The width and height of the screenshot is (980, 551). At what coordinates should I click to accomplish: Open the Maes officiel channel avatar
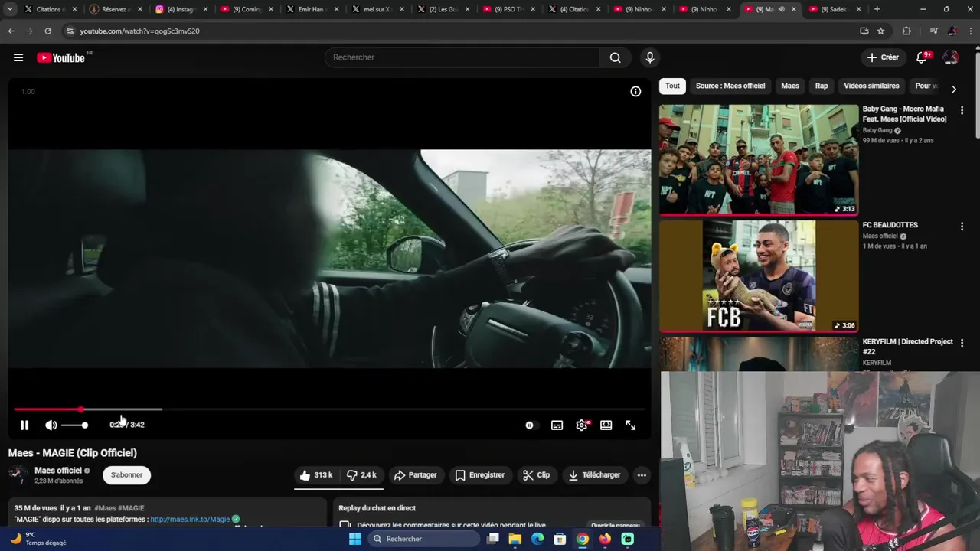tap(18, 475)
